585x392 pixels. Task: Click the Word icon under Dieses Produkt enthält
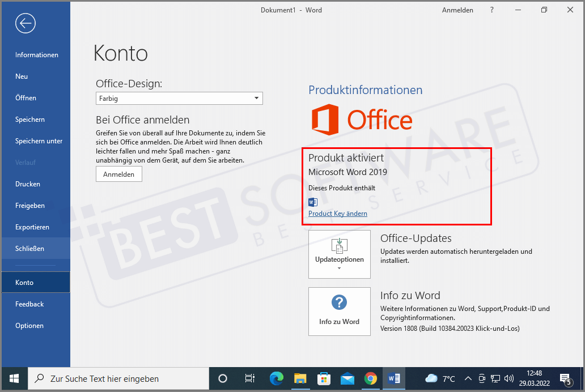pyautogui.click(x=312, y=202)
